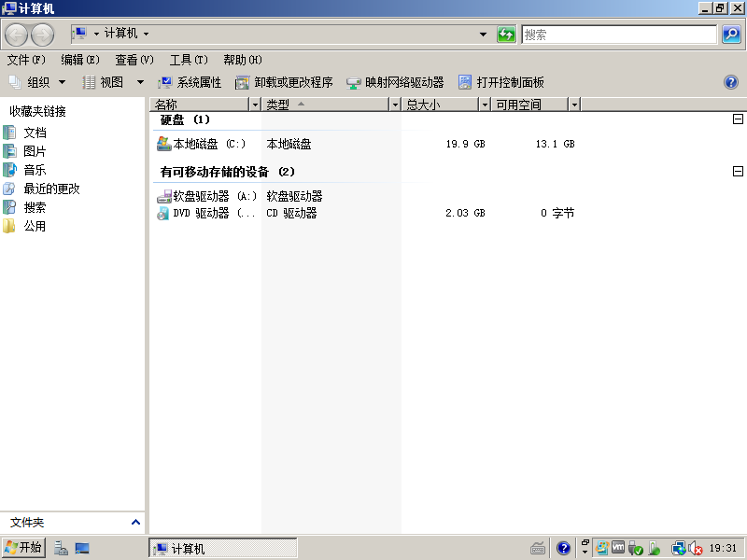Viewport: 747px width, 560px height.
Task: Open dropdown arrow next to 视图
Action: click(x=140, y=82)
